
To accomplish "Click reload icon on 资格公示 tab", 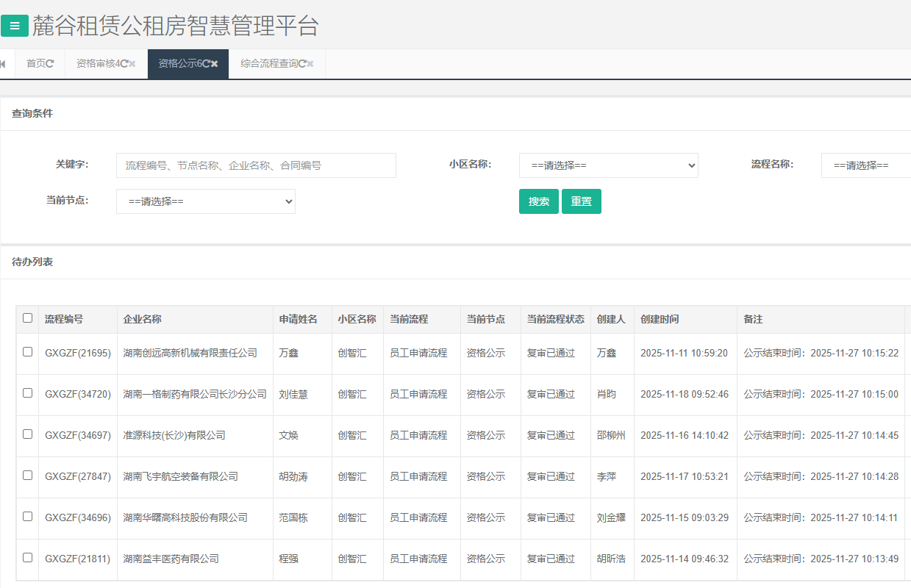I will tap(207, 64).
